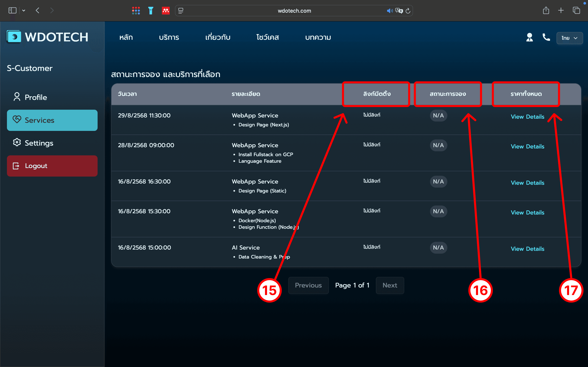Click the user account icon in header
This screenshot has height=367, width=588.
coord(529,37)
